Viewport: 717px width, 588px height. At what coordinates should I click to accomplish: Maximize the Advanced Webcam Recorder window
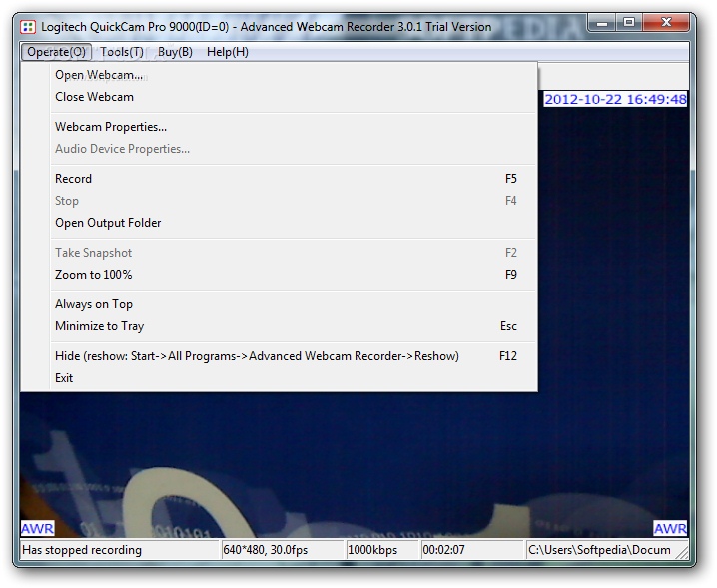(629, 22)
